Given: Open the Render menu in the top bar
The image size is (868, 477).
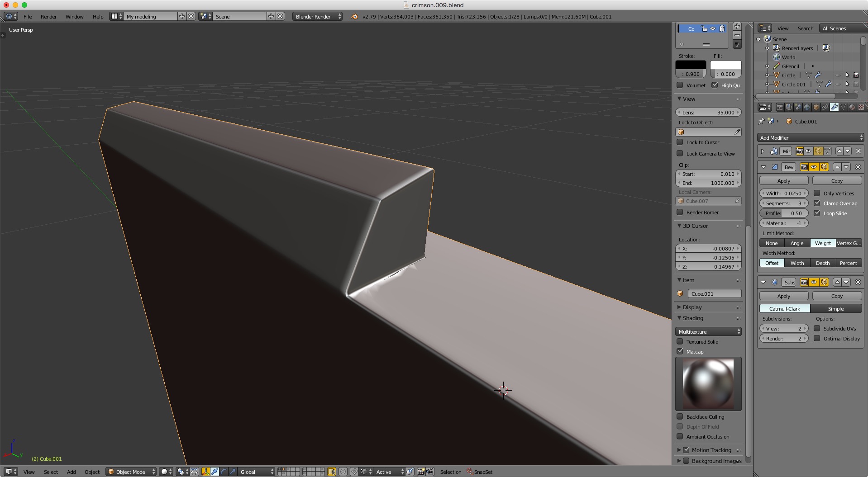Looking at the screenshot, I should pyautogui.click(x=48, y=17).
